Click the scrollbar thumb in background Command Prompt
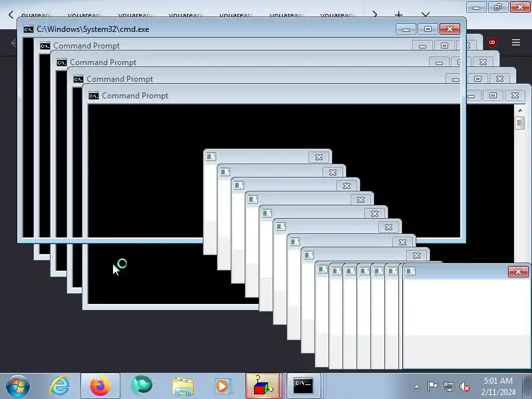The width and height of the screenshot is (532, 399). [x=520, y=122]
